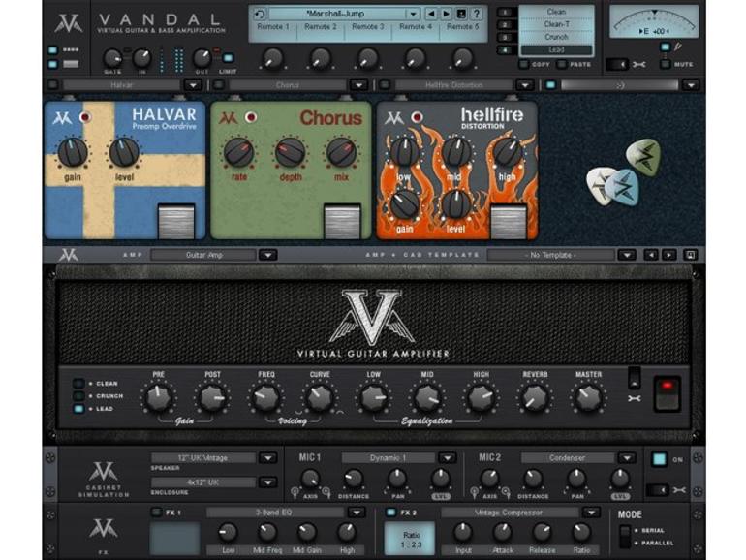Go to the previous preset with left arrow
This screenshot has height=560, width=746.
[430, 14]
